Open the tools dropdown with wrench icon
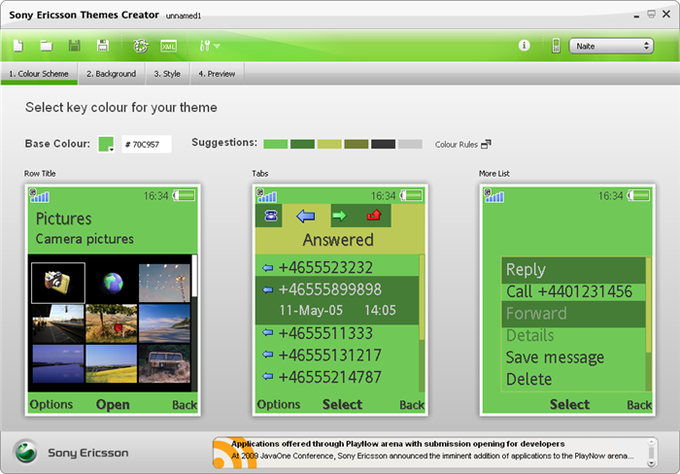 point(209,46)
